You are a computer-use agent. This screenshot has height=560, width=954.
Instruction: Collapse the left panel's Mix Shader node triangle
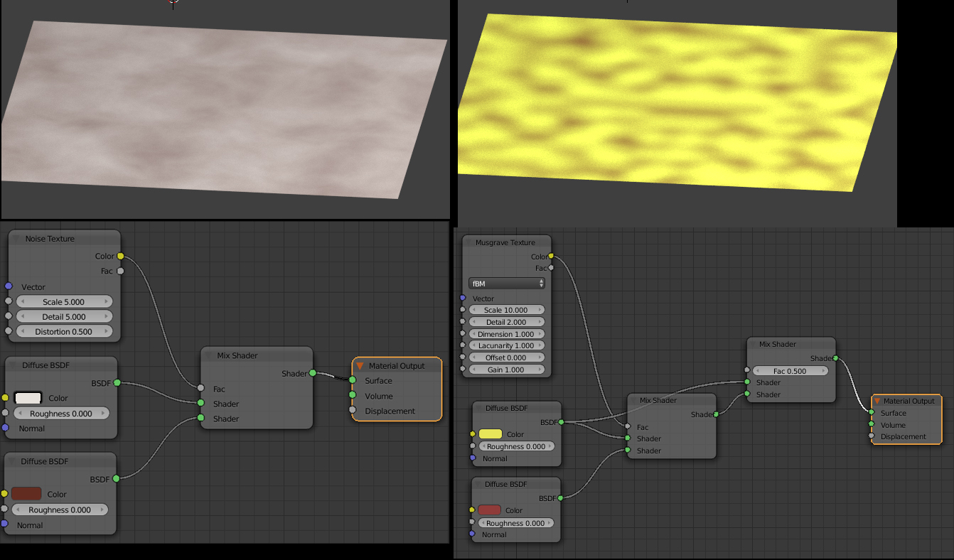pyautogui.click(x=208, y=355)
